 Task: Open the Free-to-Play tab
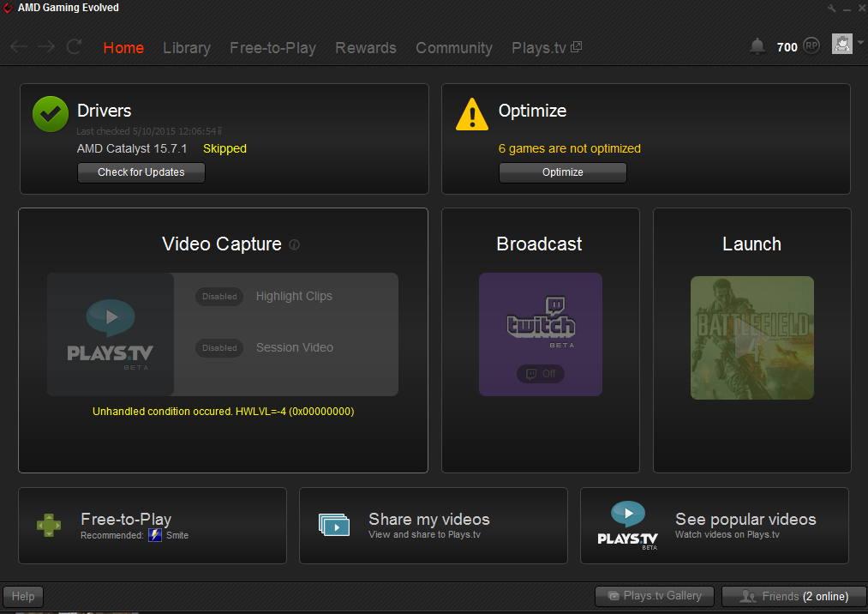click(273, 48)
